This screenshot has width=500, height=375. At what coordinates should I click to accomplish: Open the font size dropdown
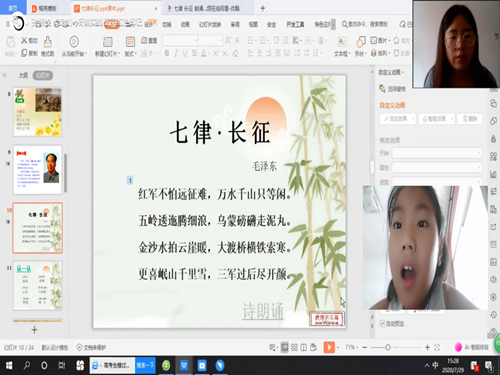pos(210,41)
